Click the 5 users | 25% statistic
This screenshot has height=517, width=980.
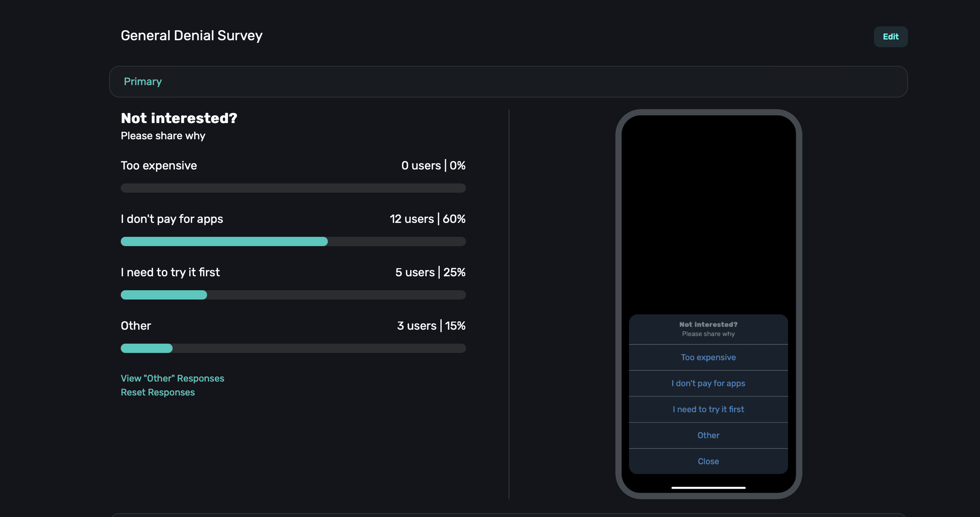click(x=430, y=272)
